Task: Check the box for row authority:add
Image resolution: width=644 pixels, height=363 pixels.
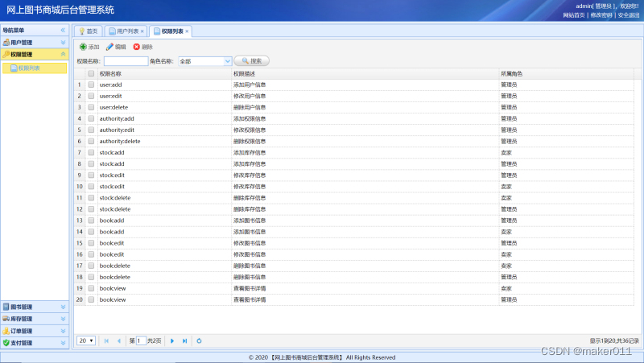Action: tap(91, 118)
